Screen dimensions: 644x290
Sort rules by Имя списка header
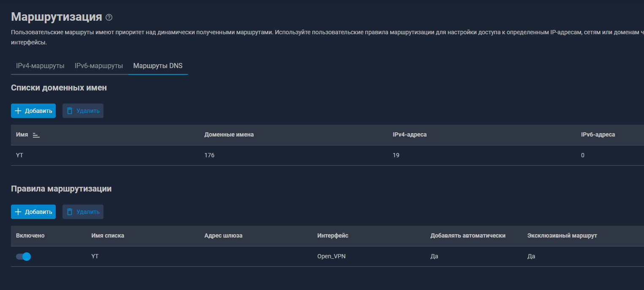click(x=108, y=235)
